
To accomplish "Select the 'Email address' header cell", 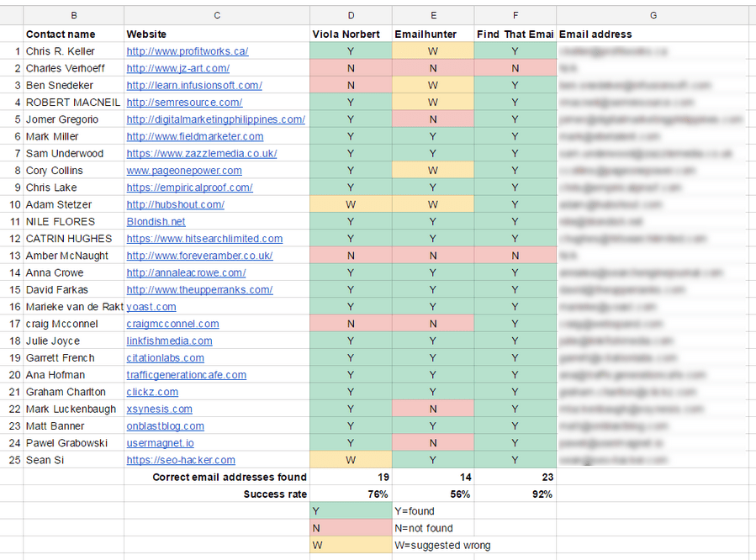I will point(653,34).
